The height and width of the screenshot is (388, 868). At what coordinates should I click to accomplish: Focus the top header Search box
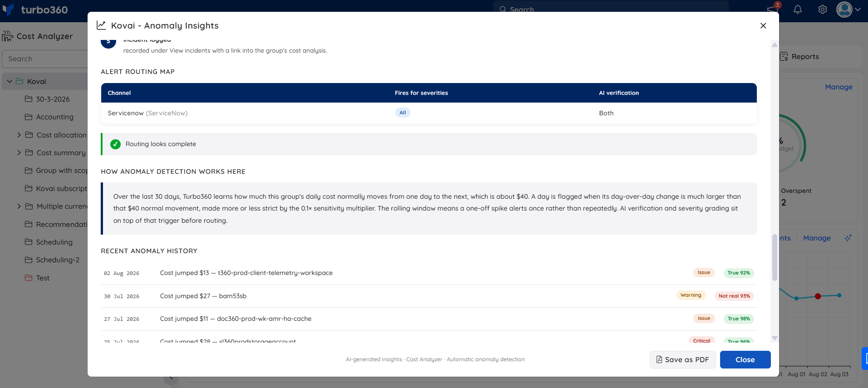coord(611,9)
